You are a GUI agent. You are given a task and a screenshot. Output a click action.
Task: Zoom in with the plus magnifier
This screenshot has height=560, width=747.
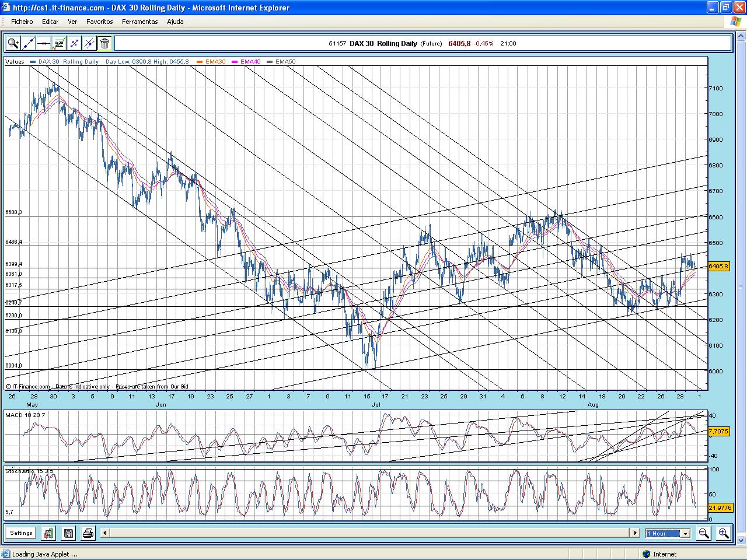click(724, 533)
